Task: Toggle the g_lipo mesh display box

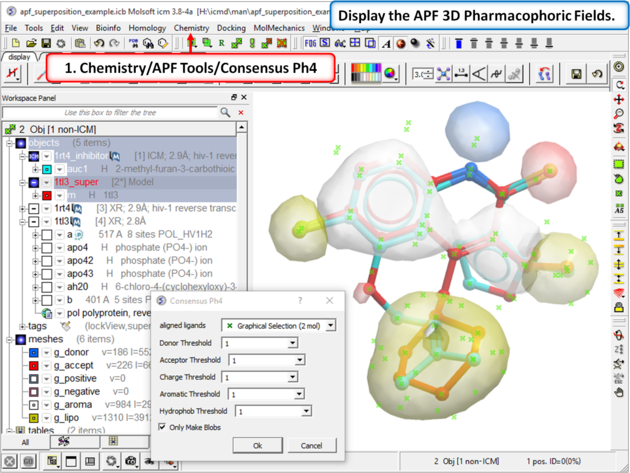Action: tap(33, 417)
